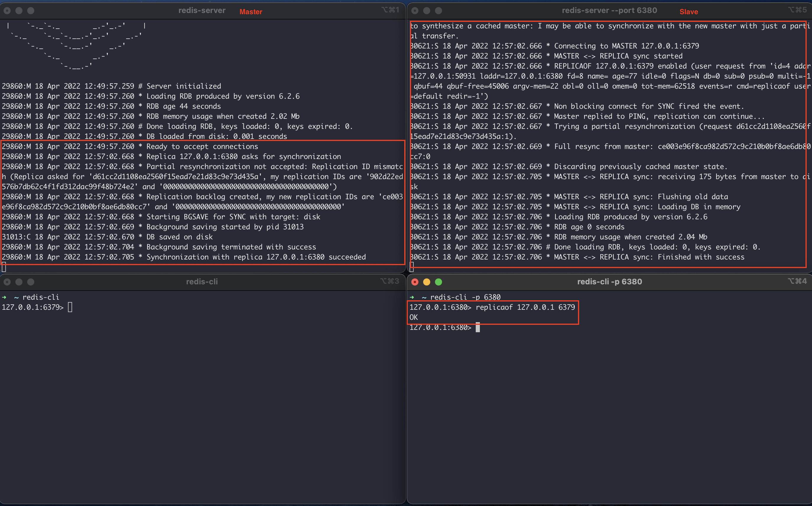Click close dot of redis-server --port 6380 pane
The image size is (812, 506).
[x=415, y=11]
